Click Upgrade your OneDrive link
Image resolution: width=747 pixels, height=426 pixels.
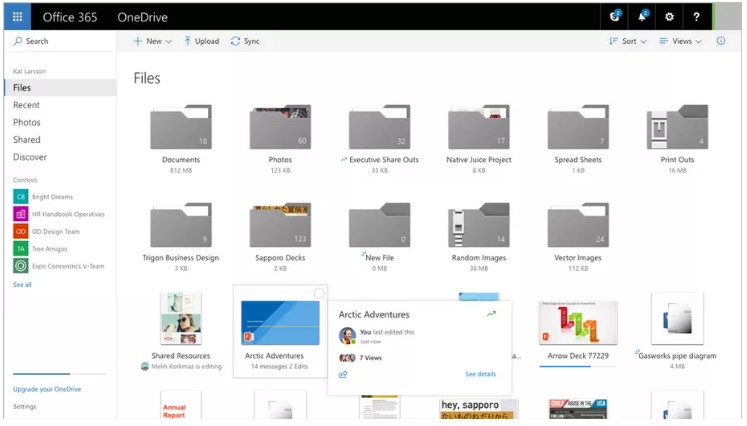45,388
